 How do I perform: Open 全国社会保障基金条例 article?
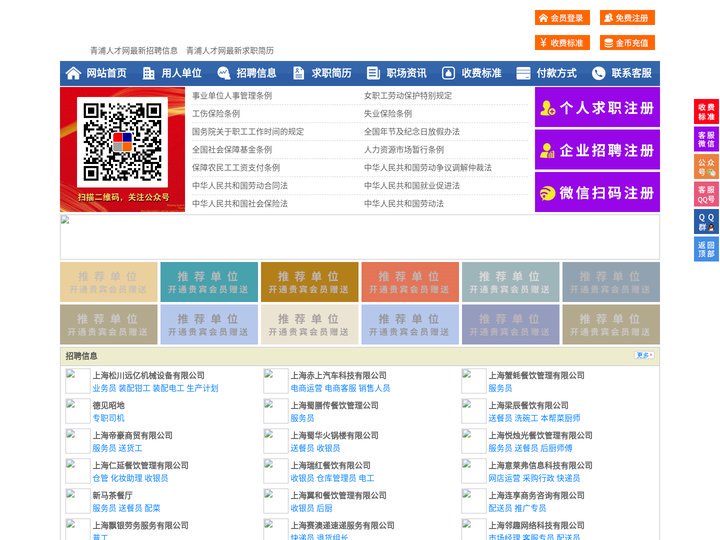click(232, 150)
